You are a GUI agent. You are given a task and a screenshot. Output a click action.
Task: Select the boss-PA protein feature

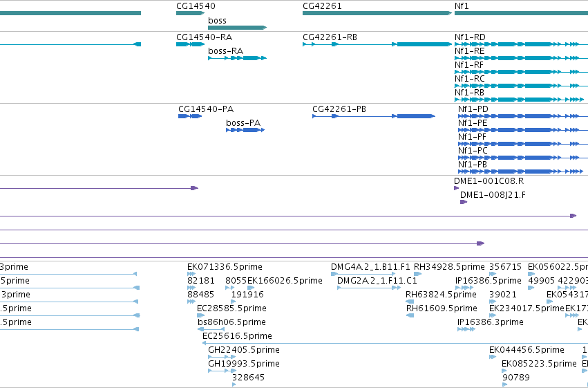(x=245, y=130)
